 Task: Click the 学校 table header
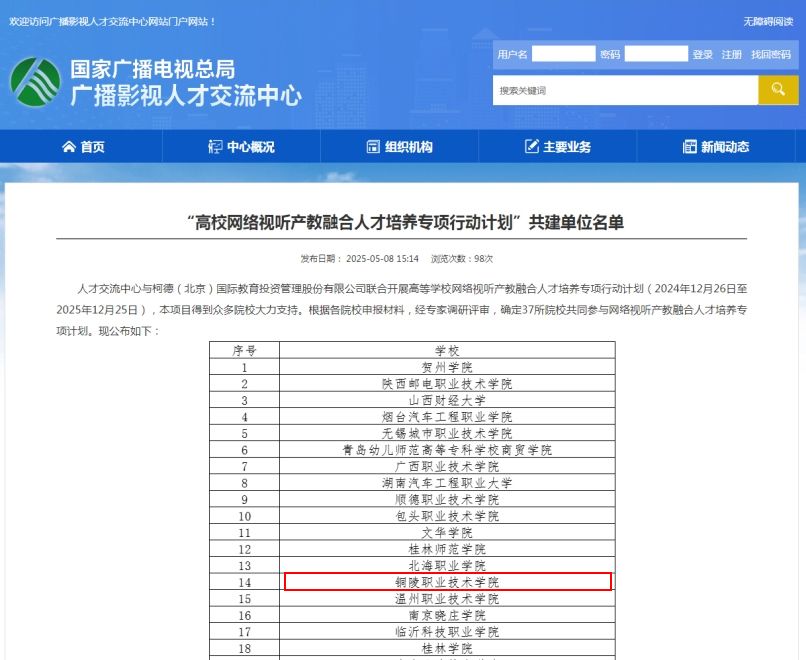(x=447, y=351)
